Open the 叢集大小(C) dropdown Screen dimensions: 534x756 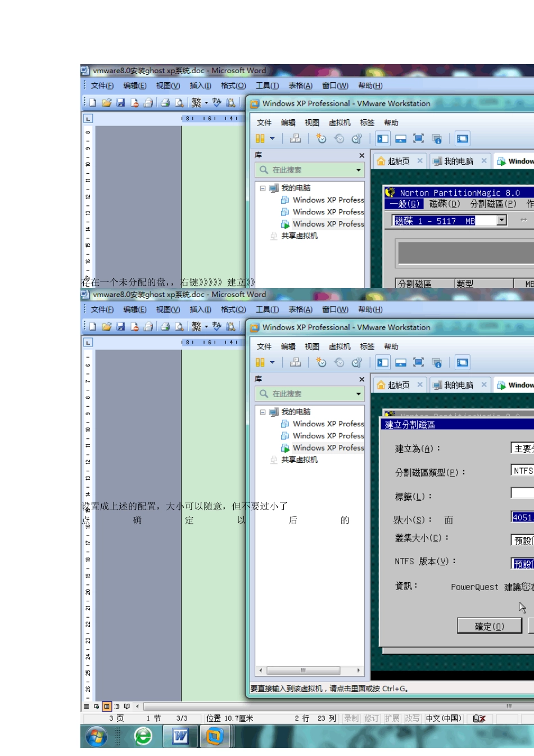(x=522, y=540)
